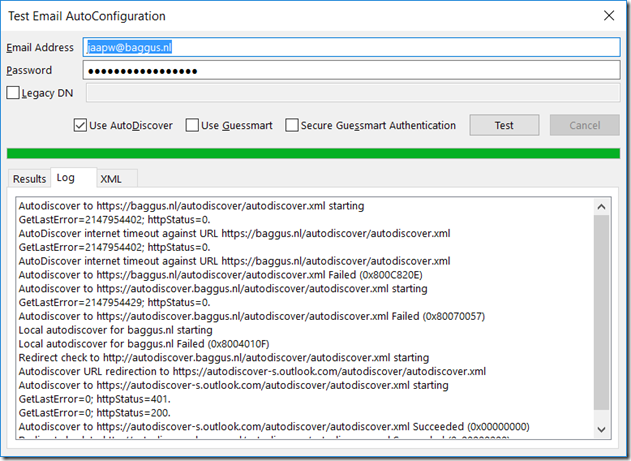
Task: Switch to the Results tab
Action: tap(29, 179)
